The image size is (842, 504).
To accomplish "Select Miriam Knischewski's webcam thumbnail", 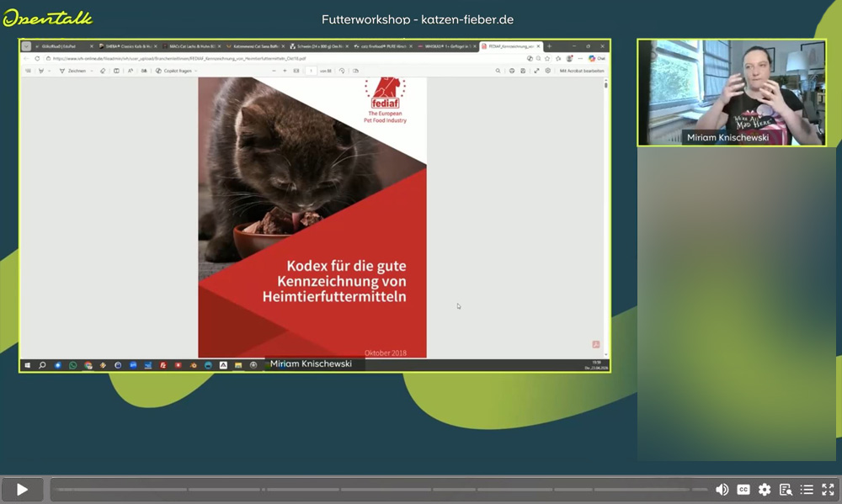I will click(732, 93).
